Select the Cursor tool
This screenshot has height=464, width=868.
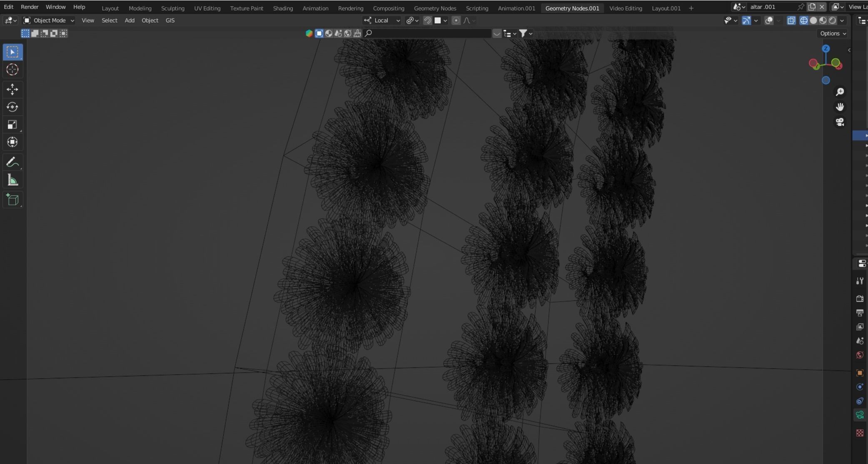pos(12,70)
